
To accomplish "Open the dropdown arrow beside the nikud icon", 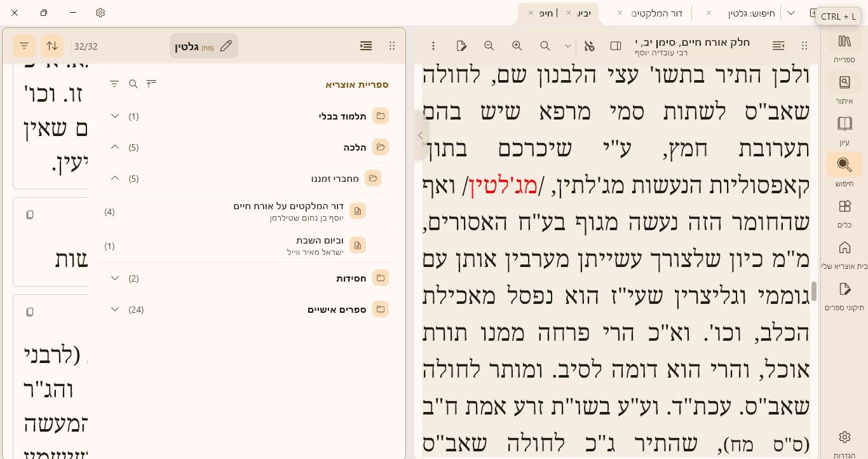I will 568,46.
